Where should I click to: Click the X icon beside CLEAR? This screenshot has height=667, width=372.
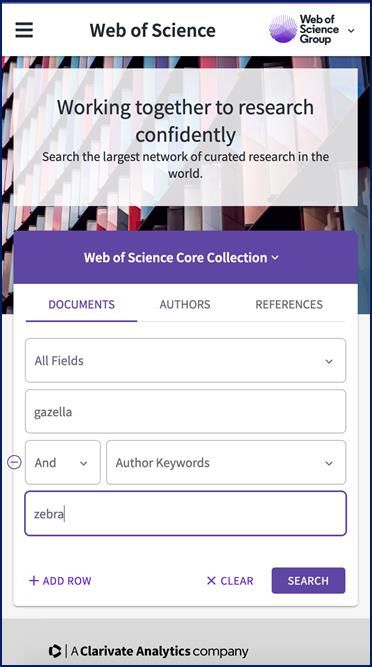tap(211, 581)
